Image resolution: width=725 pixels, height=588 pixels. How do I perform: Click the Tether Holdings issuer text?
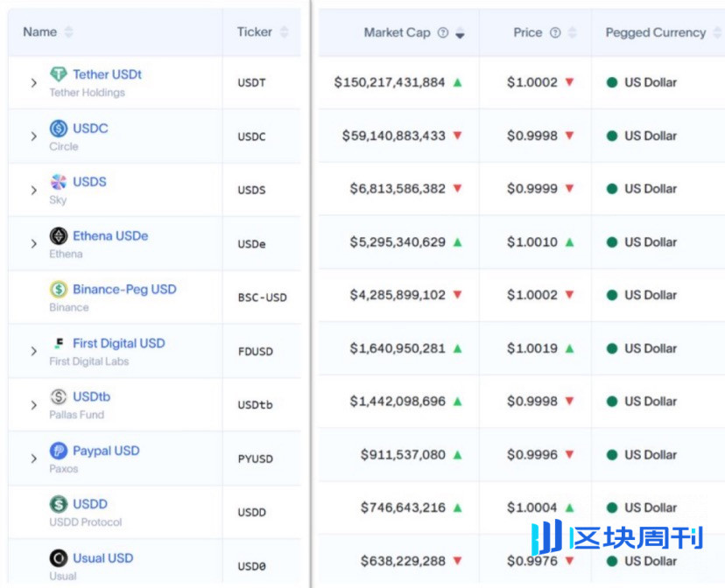click(87, 93)
